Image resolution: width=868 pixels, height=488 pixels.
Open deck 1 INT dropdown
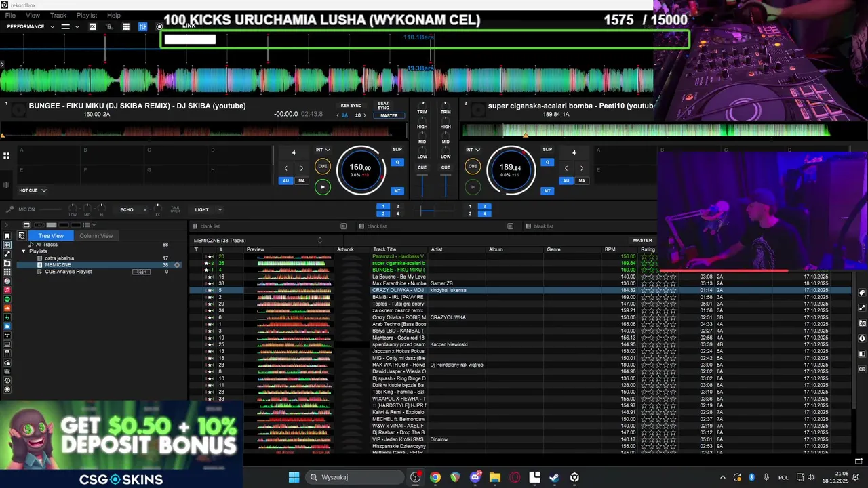323,150
